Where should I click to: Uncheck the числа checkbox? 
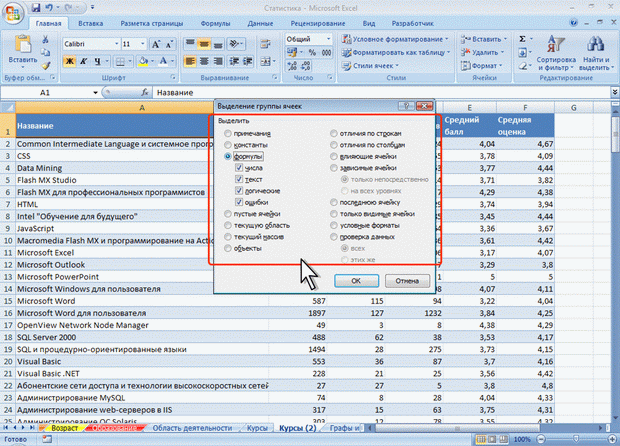239,168
